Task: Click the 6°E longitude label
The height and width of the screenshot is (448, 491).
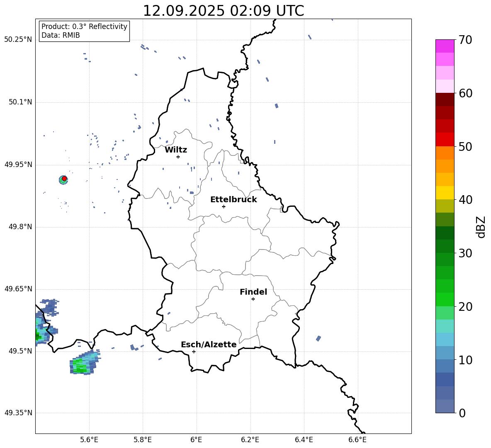Action: (196, 440)
